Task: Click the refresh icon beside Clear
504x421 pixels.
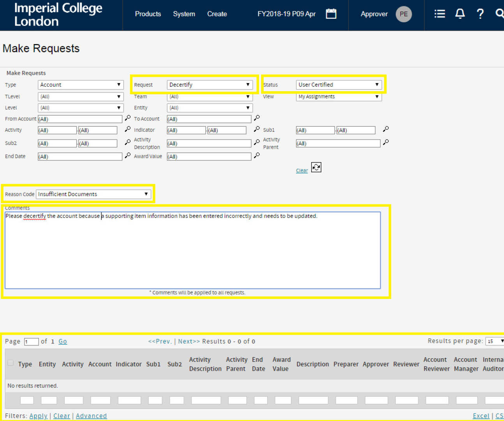Action: point(316,168)
